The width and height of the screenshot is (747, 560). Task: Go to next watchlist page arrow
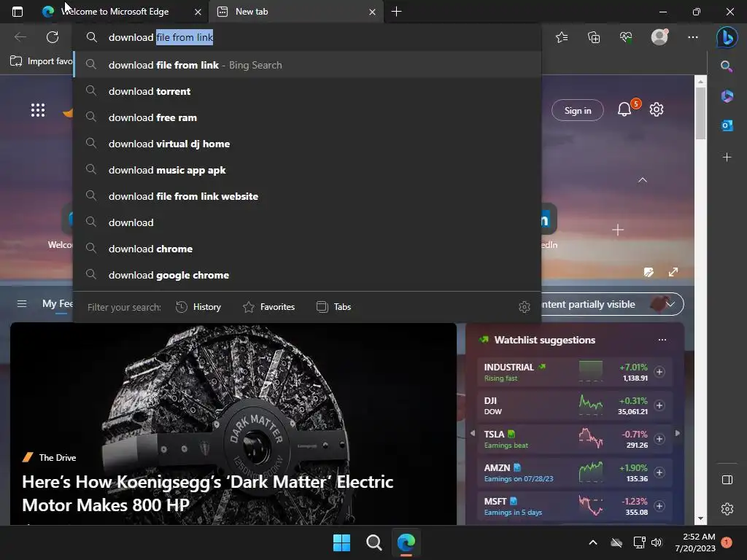click(x=678, y=433)
